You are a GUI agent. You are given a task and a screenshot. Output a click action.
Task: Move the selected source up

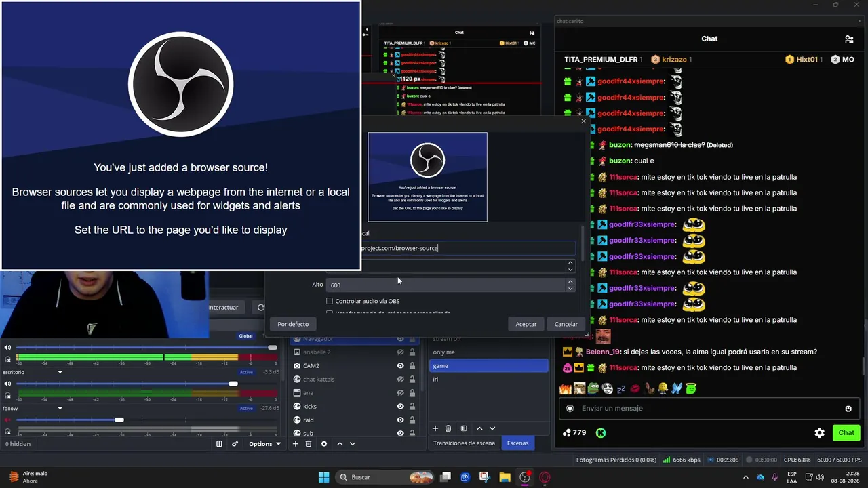[340, 444]
